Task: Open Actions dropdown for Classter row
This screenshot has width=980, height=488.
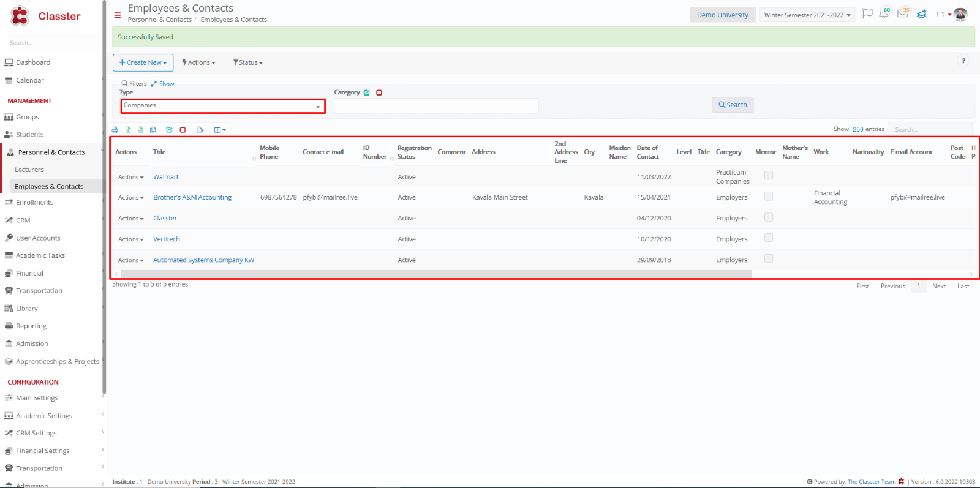Action: [x=130, y=219]
